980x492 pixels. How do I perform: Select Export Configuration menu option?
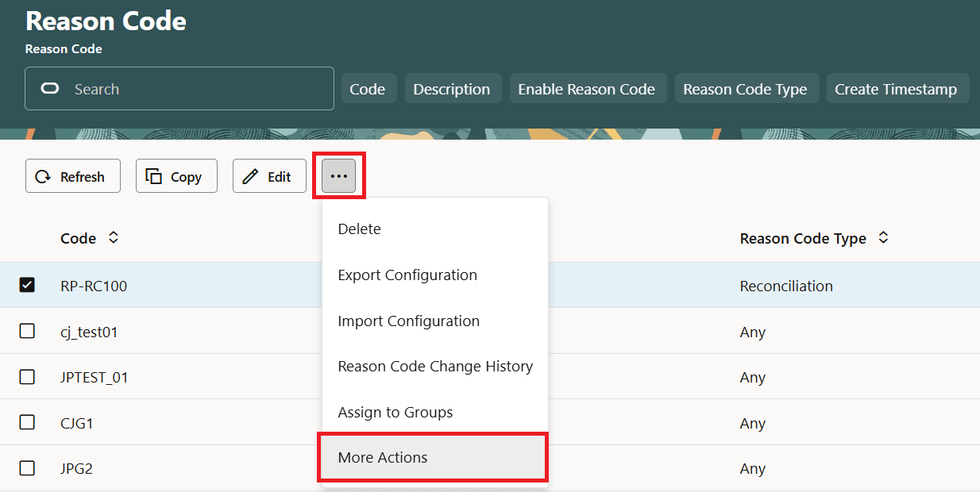point(407,275)
